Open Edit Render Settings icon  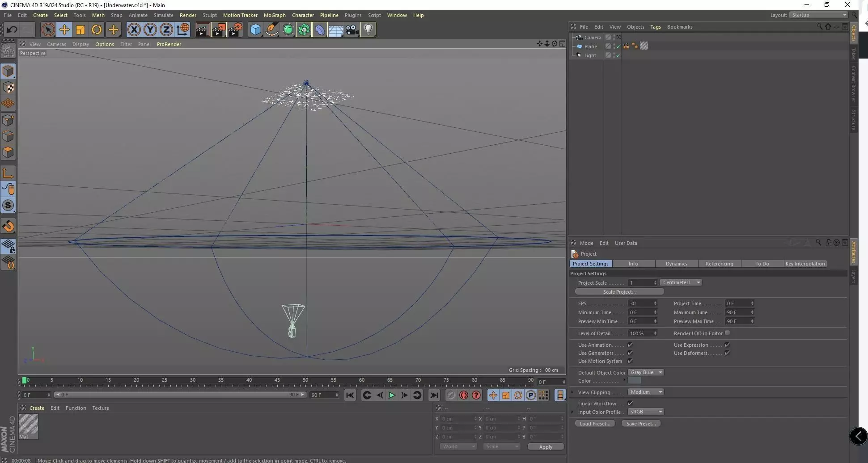235,29
